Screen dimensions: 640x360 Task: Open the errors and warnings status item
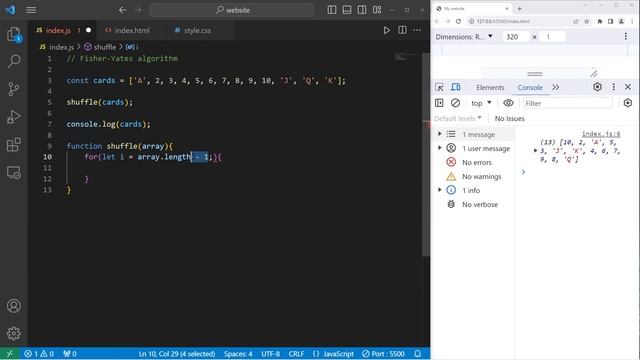pyautogui.click(x=39, y=354)
